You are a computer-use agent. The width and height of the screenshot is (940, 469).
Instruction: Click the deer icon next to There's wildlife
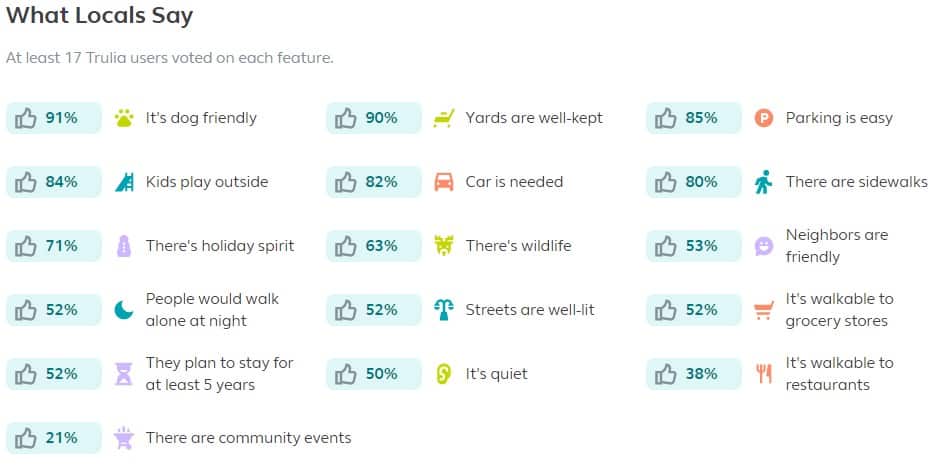click(x=444, y=246)
